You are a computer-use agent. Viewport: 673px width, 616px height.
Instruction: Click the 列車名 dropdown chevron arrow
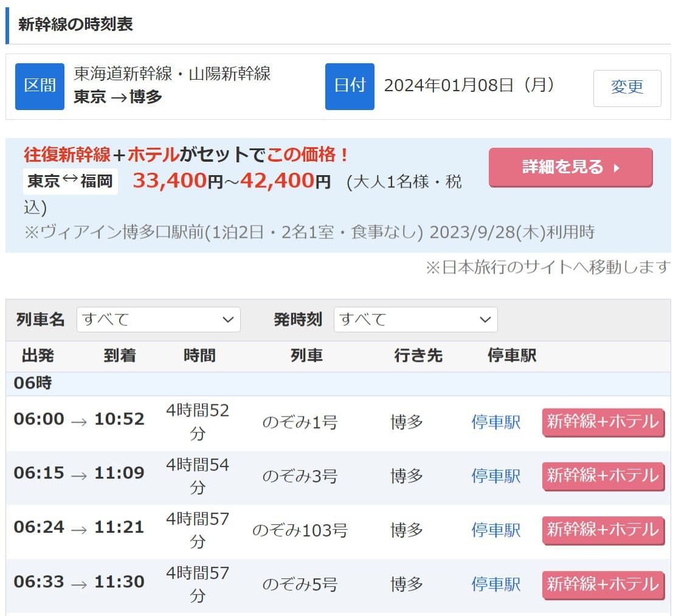[x=228, y=319]
